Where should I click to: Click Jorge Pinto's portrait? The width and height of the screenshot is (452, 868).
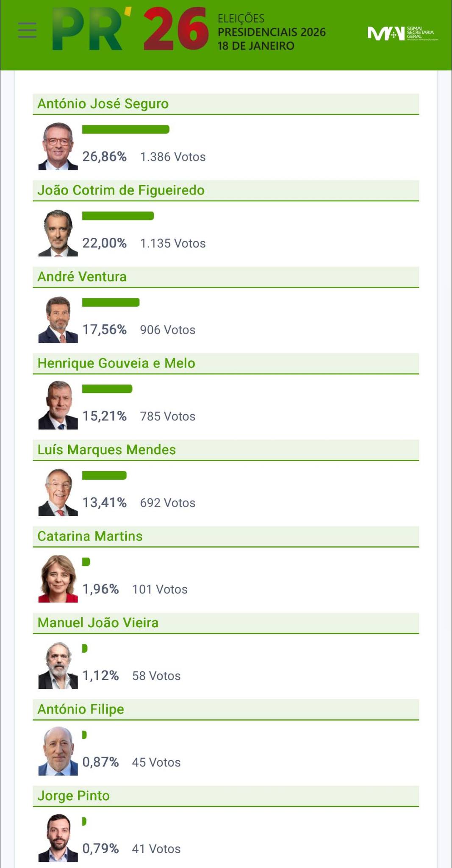[x=58, y=838]
